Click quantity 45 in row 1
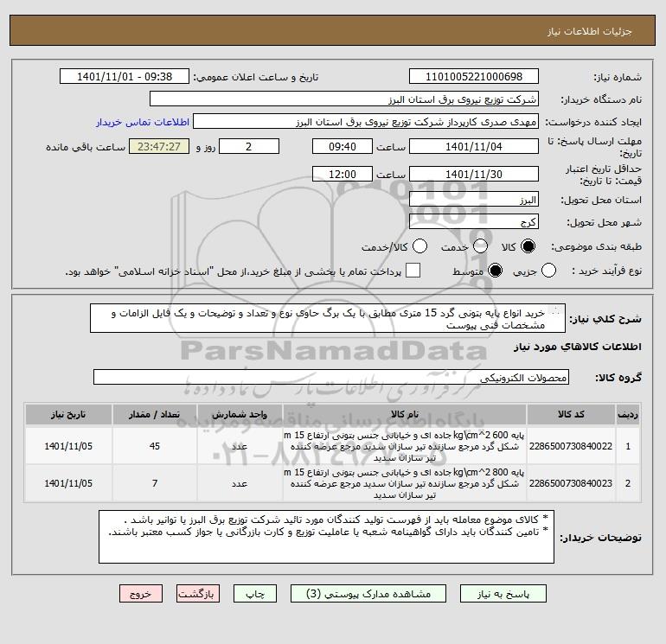The image size is (666, 644). pos(155,446)
